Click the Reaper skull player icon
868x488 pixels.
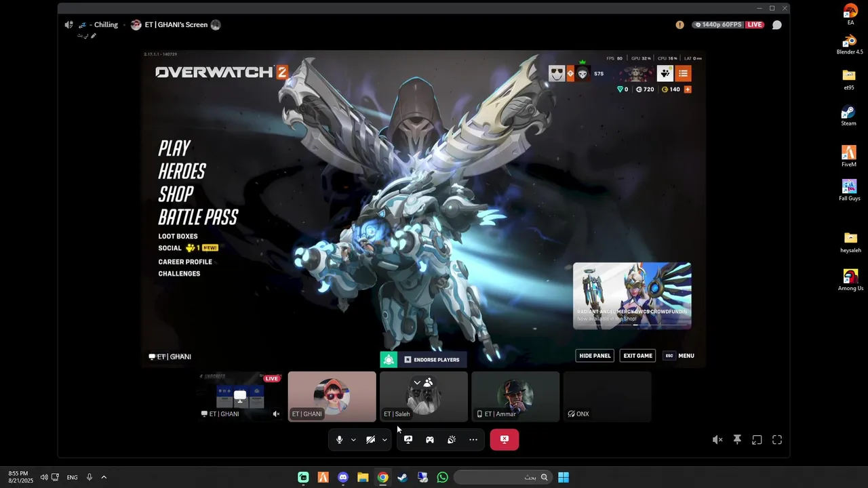[x=582, y=74]
